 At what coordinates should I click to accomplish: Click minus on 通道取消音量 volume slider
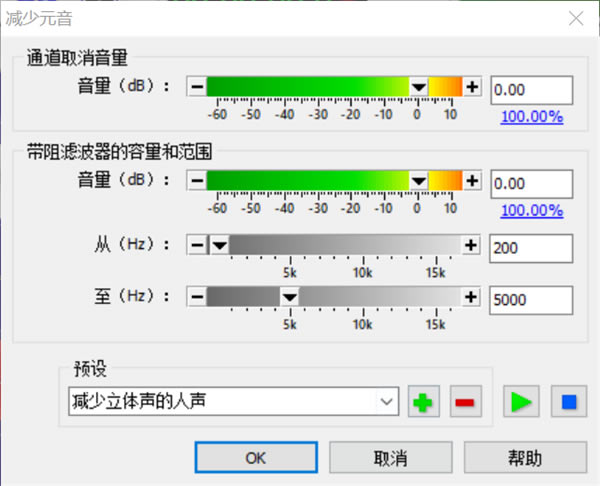(197, 87)
